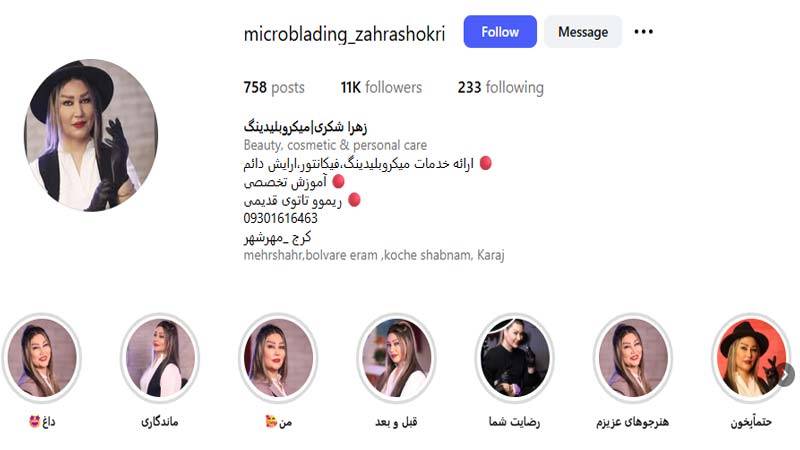Click the Beauty, cosmetic & personal care category
Viewport: 800px width, 450px height.
point(335,145)
